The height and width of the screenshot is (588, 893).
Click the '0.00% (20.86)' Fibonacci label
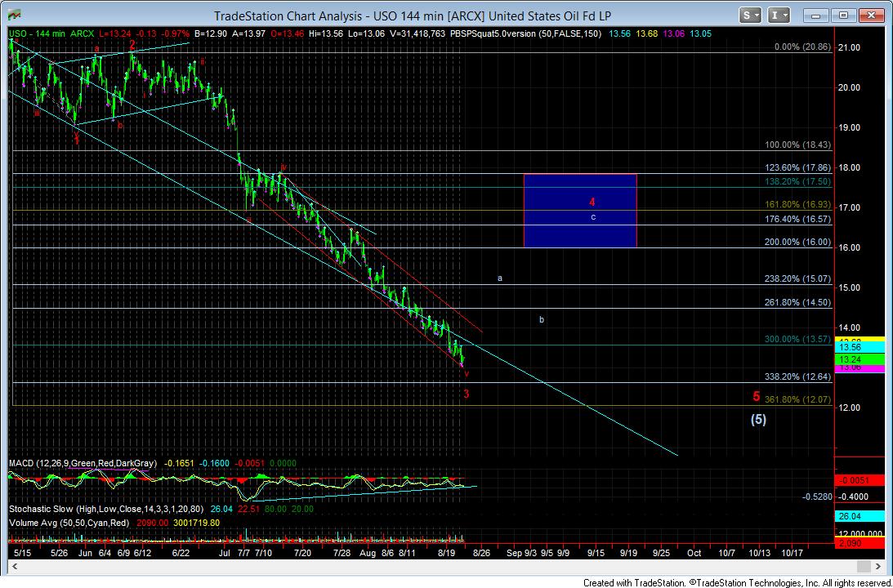(802, 48)
